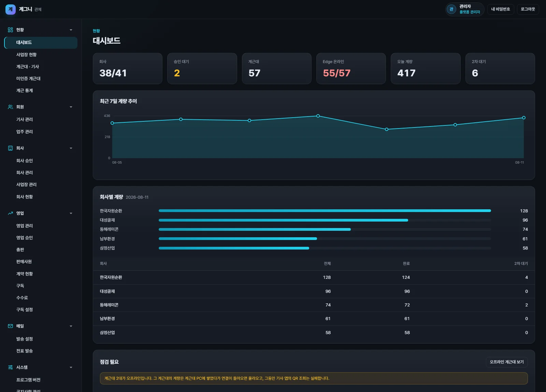Image resolution: width=546 pixels, height=392 pixels.
Task: Click the 회사 section building icon
Action: (x=11, y=148)
